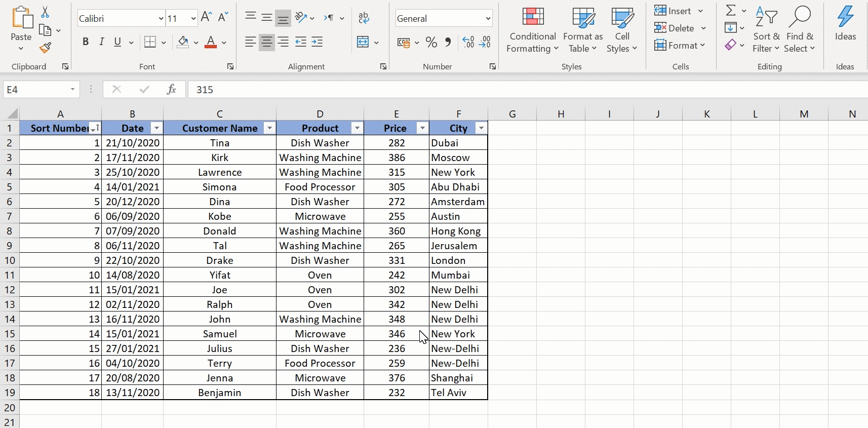Click the Name Box showing E4
Viewport: 868px width, 428px height.
click(35, 90)
